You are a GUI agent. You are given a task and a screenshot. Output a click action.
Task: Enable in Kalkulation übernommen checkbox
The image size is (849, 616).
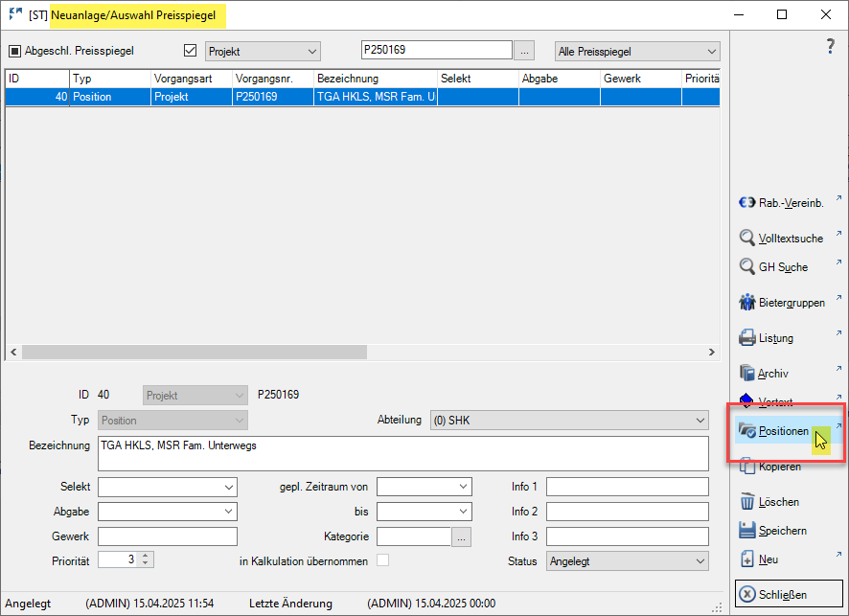tap(383, 560)
